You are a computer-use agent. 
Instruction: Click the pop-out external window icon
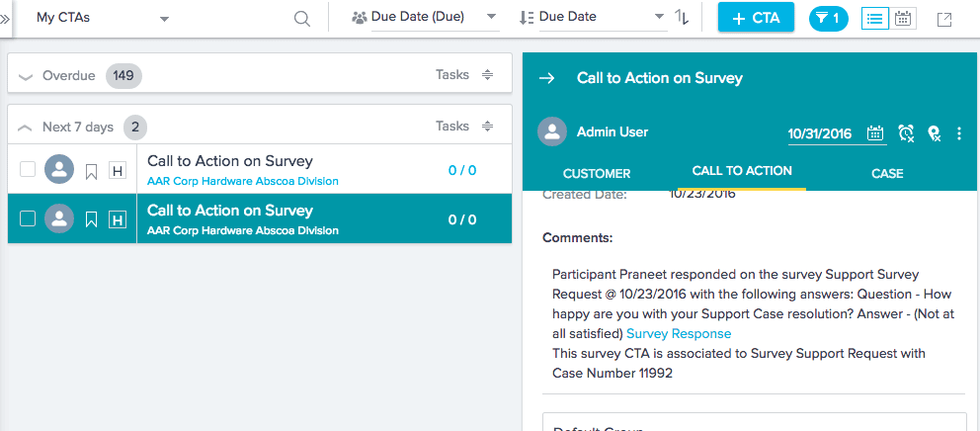click(x=944, y=19)
